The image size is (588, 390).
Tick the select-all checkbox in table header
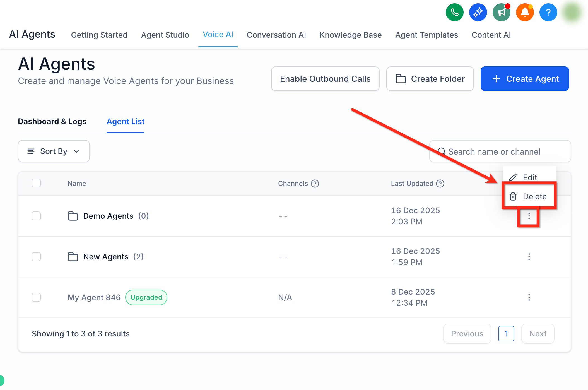point(36,183)
